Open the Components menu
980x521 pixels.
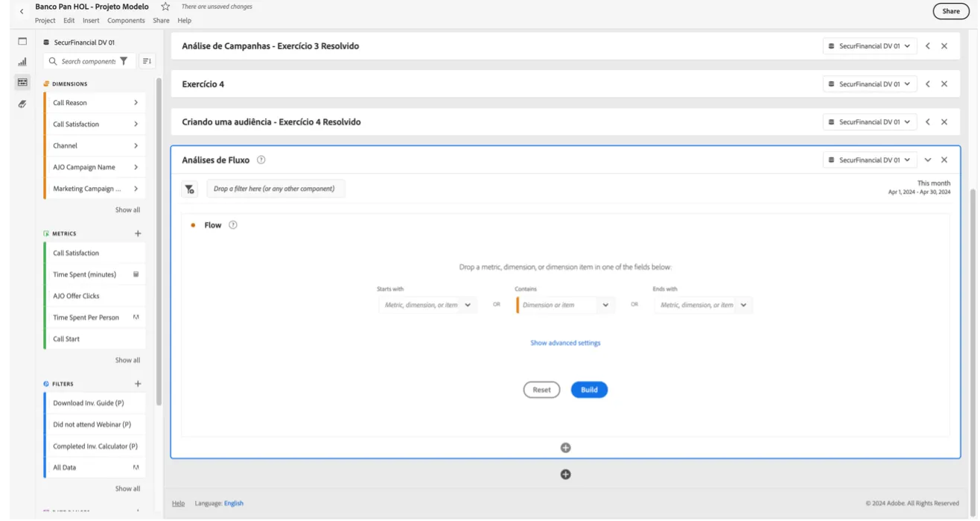tap(126, 21)
